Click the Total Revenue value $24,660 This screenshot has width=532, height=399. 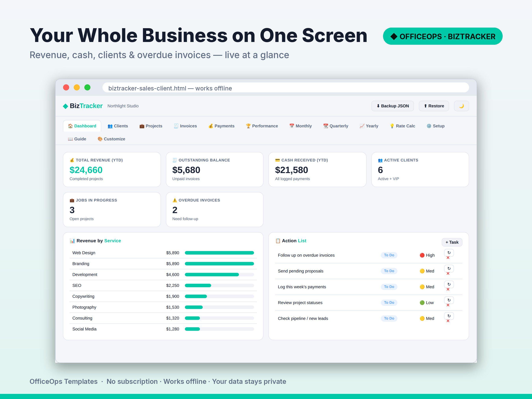coord(86,170)
